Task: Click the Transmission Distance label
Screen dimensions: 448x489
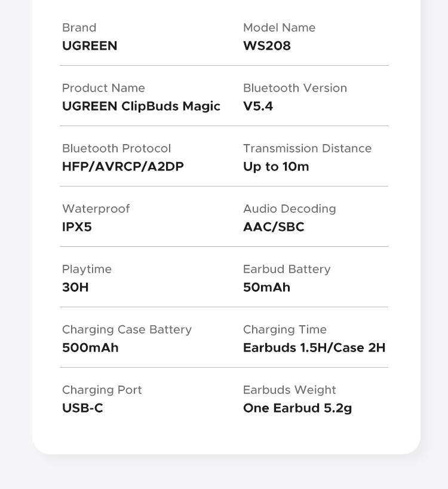Action: (x=307, y=148)
